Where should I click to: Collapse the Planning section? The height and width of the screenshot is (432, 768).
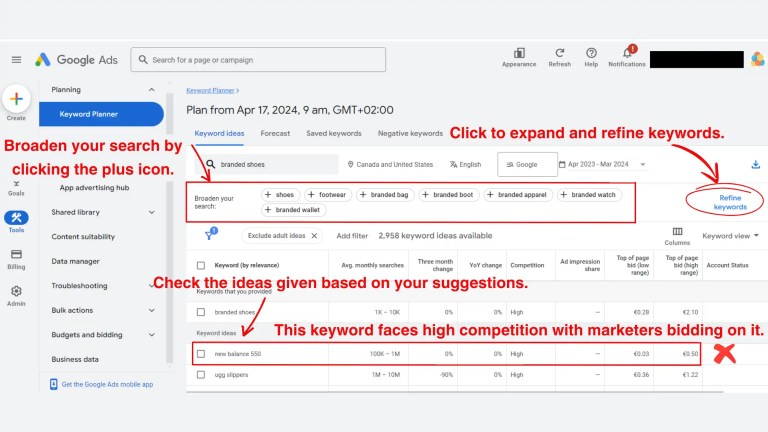(151, 90)
